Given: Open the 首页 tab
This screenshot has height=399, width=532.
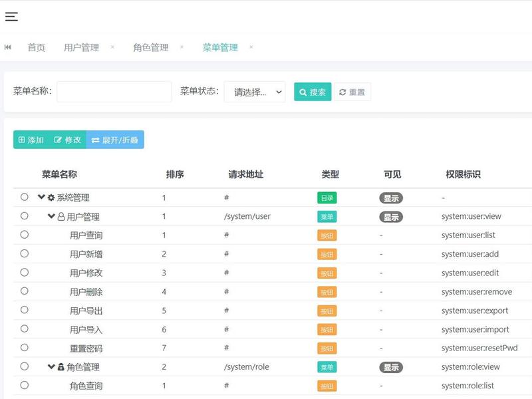Looking at the screenshot, I should [x=37, y=47].
